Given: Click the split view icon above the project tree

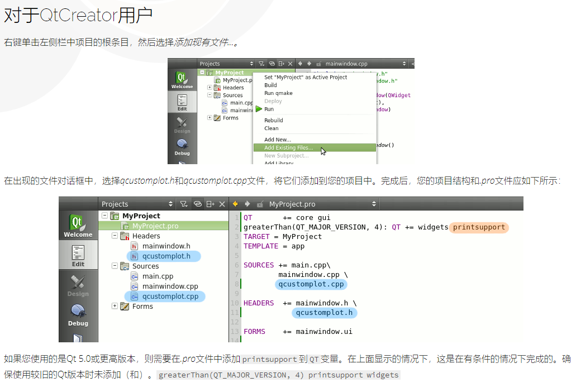Looking at the screenshot, I should pyautogui.click(x=211, y=203).
